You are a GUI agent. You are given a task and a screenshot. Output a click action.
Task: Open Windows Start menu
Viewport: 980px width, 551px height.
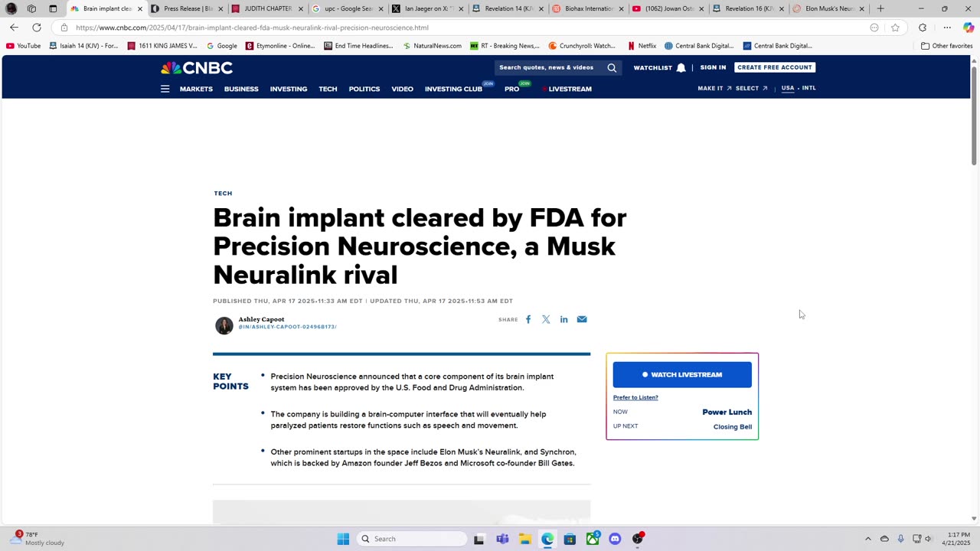click(343, 539)
